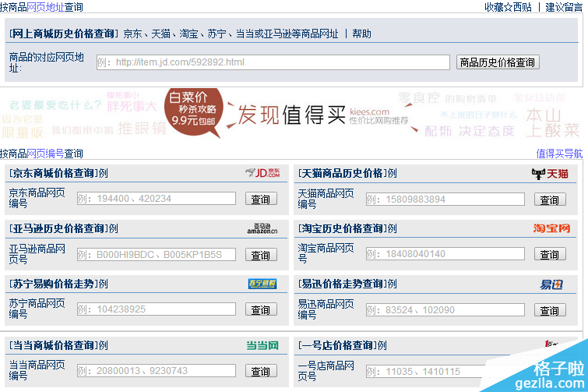Click the Taobao logo

click(x=551, y=228)
